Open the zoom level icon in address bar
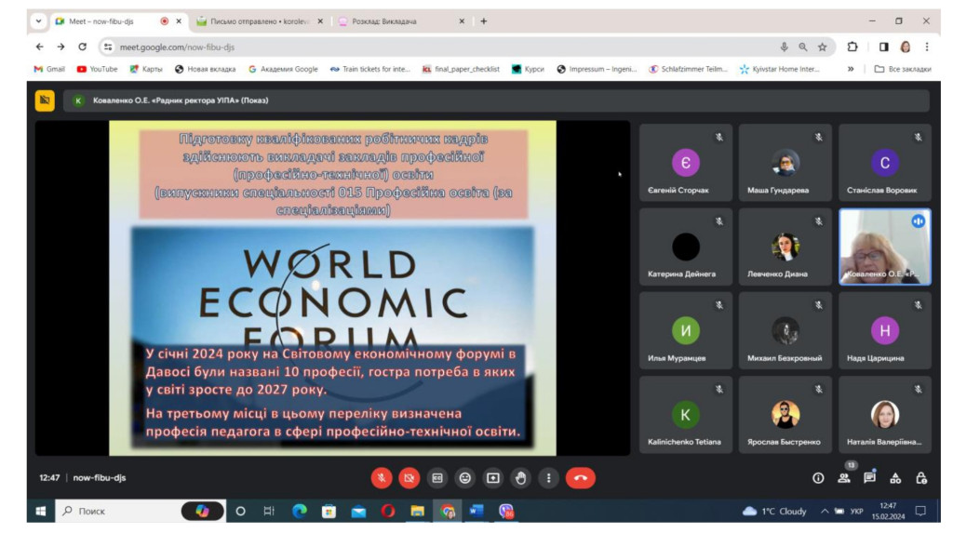Image resolution: width=953 pixels, height=560 pixels. (x=803, y=47)
